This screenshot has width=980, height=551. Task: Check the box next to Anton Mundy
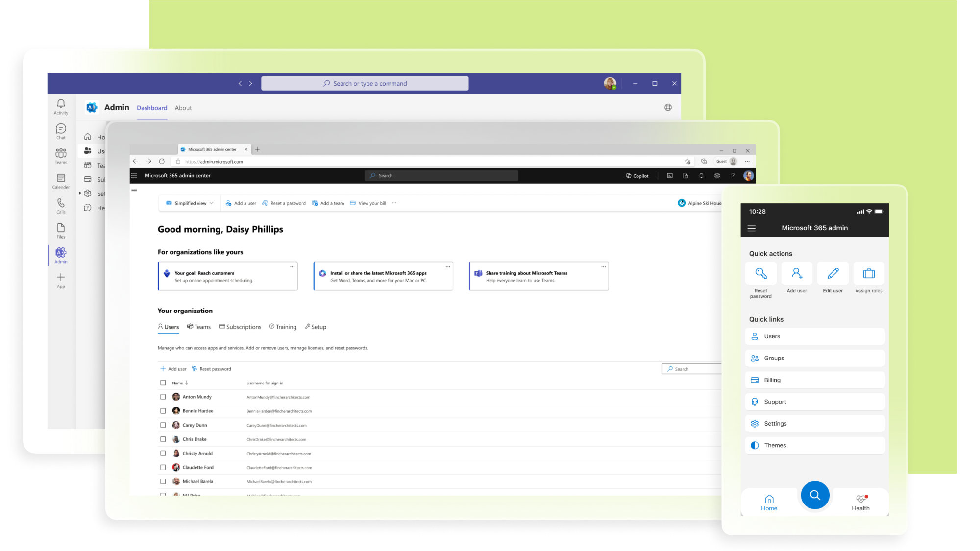pyautogui.click(x=163, y=397)
